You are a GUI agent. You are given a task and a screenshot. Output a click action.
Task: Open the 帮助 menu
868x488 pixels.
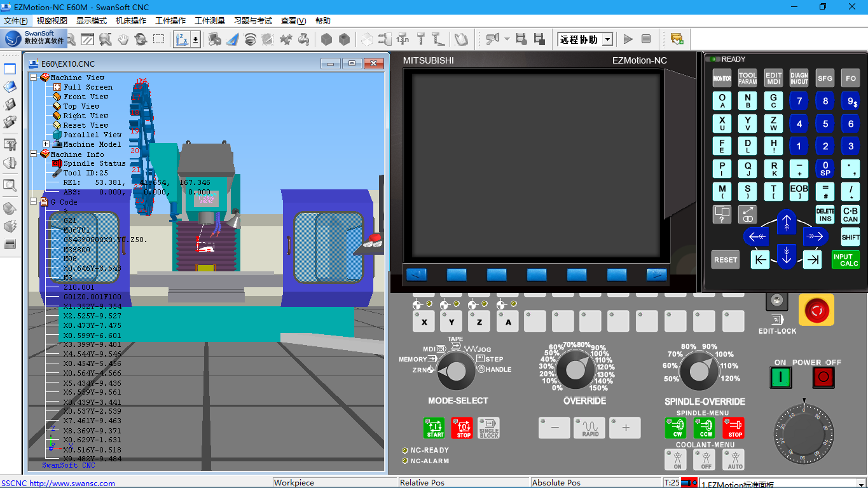(322, 21)
